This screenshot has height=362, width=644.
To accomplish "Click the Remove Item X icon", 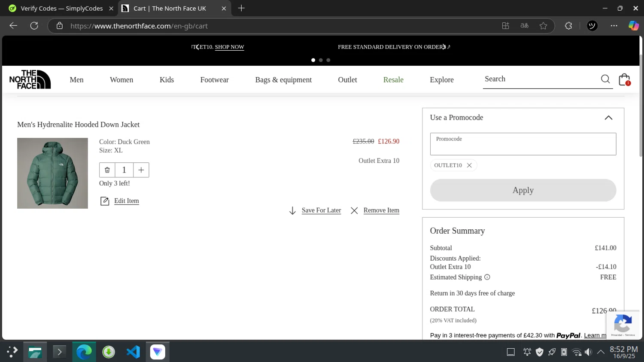I will (354, 210).
